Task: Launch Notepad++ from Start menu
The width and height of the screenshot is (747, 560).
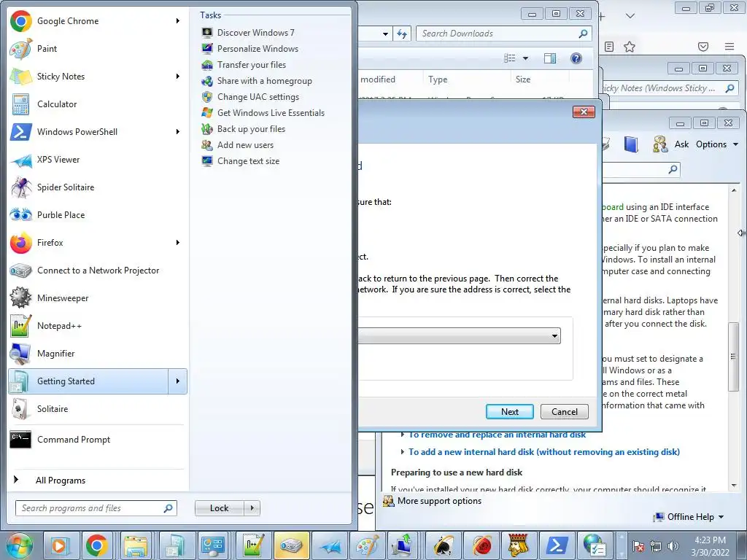Action: tap(98, 326)
